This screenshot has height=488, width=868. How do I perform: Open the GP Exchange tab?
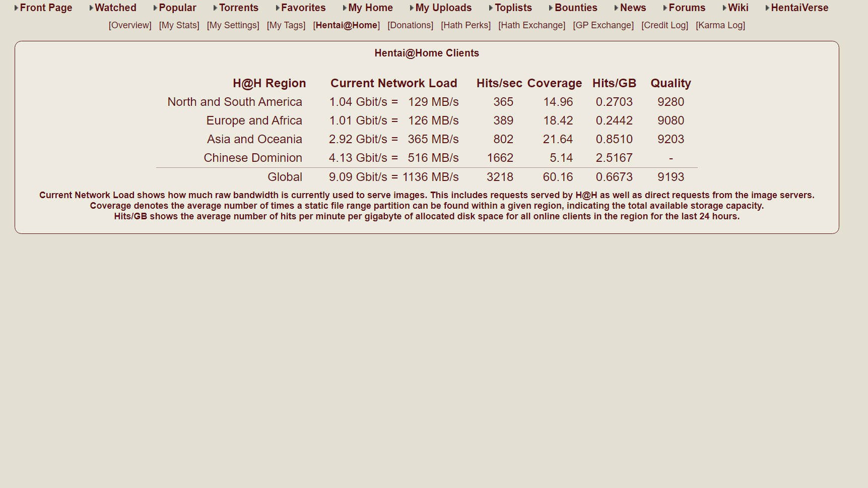pyautogui.click(x=604, y=25)
